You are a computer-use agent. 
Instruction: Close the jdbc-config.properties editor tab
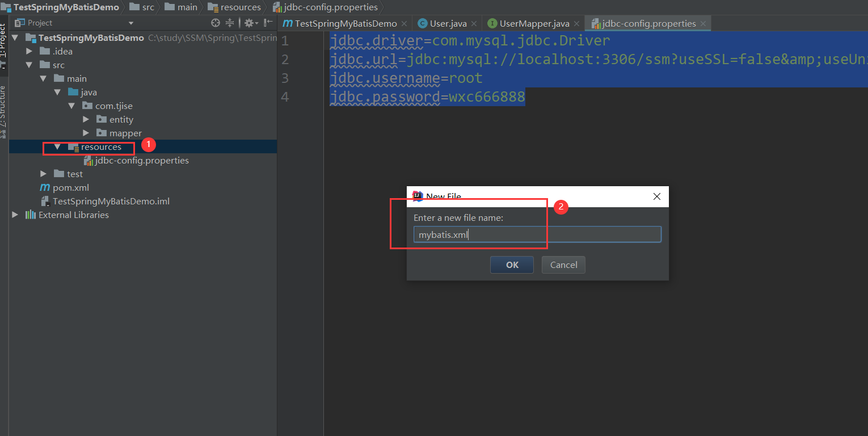click(x=703, y=24)
